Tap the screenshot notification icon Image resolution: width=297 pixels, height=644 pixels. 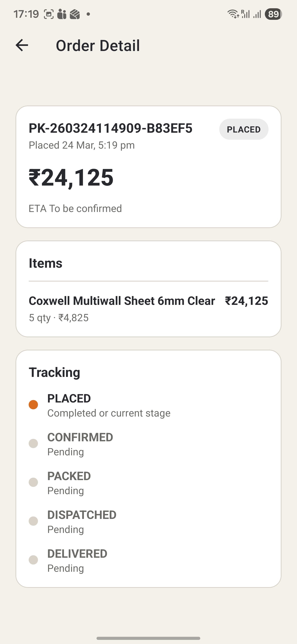pyautogui.click(x=49, y=14)
